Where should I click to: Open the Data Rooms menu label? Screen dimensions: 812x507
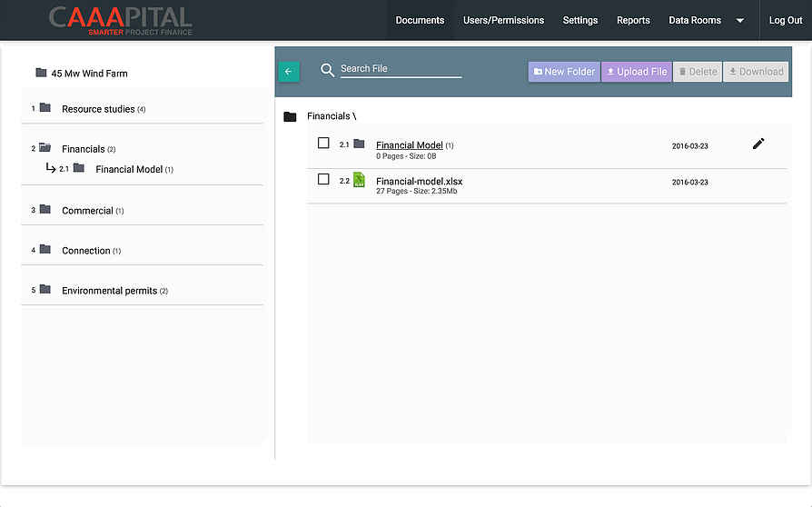pos(695,20)
